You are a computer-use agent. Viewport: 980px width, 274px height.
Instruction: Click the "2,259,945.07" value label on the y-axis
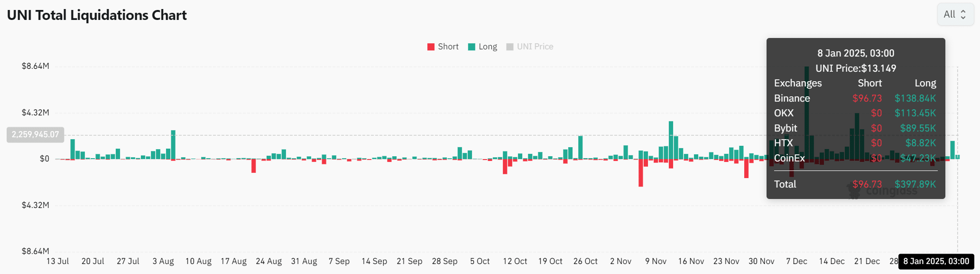click(x=35, y=134)
